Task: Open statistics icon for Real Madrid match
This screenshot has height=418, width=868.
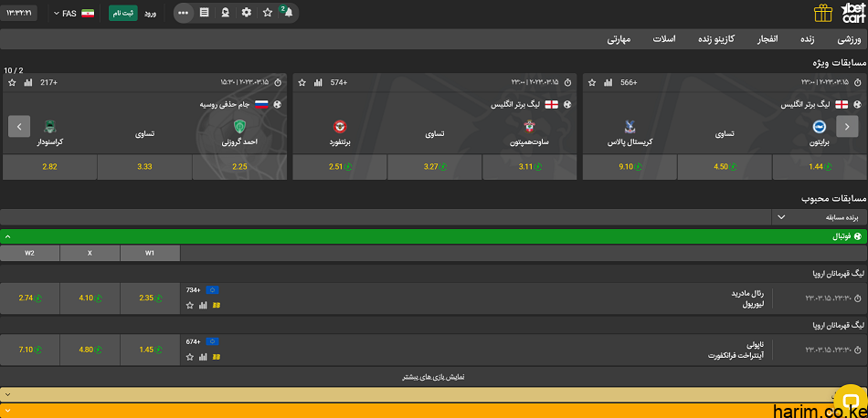Action: tap(203, 306)
